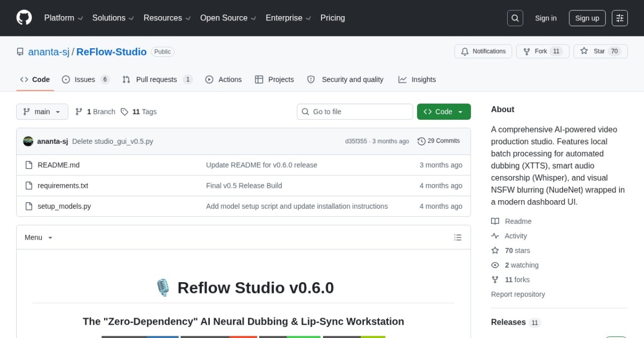Open the Insights tab
This screenshot has height=338, width=644.
(417, 79)
